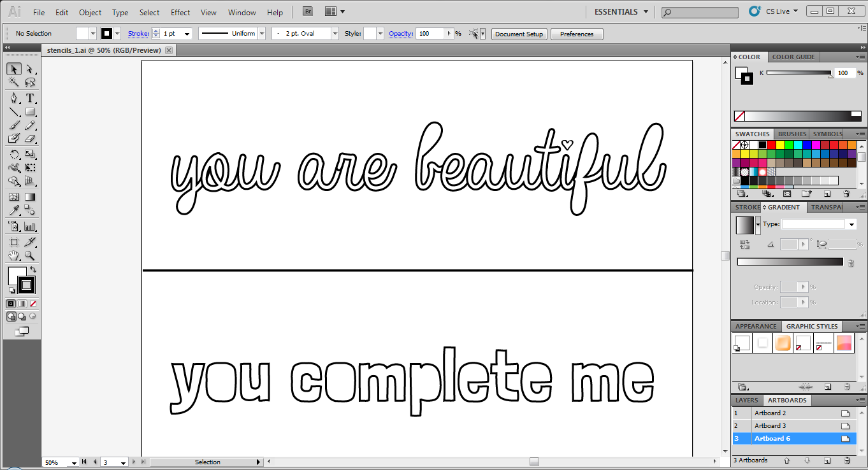Image resolution: width=868 pixels, height=470 pixels.
Task: Set the color mode to None
Action: (33, 304)
